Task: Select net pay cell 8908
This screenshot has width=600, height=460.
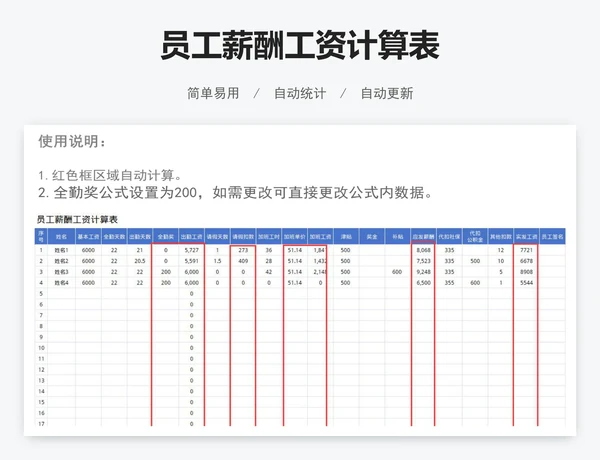Action: click(x=527, y=272)
